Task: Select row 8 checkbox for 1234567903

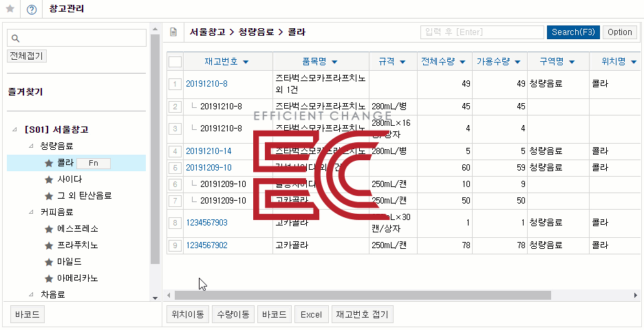Action: coord(175,223)
